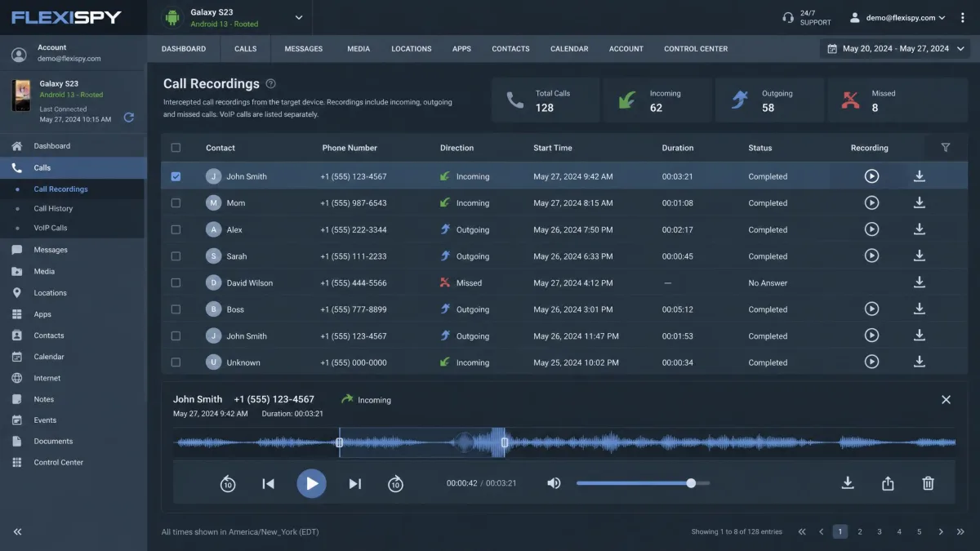
Task: Mute the player volume speaker icon
Action: (554, 483)
